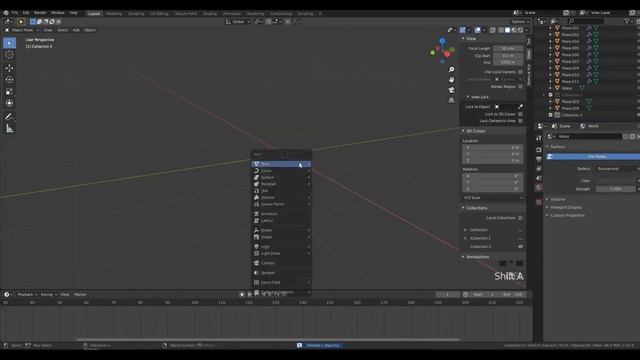The width and height of the screenshot is (640, 360).
Task: Click the Clip Start field
Action: pyautogui.click(x=508, y=56)
